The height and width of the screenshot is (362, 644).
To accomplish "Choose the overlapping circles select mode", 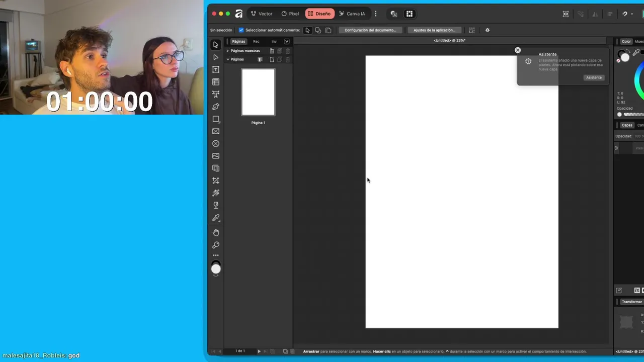I will coord(318,30).
